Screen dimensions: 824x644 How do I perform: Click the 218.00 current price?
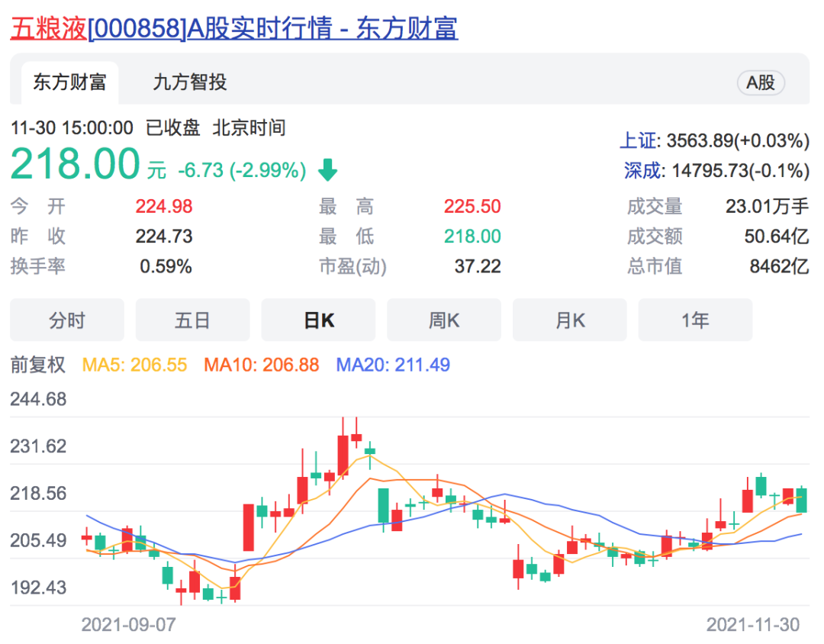pos(76,164)
